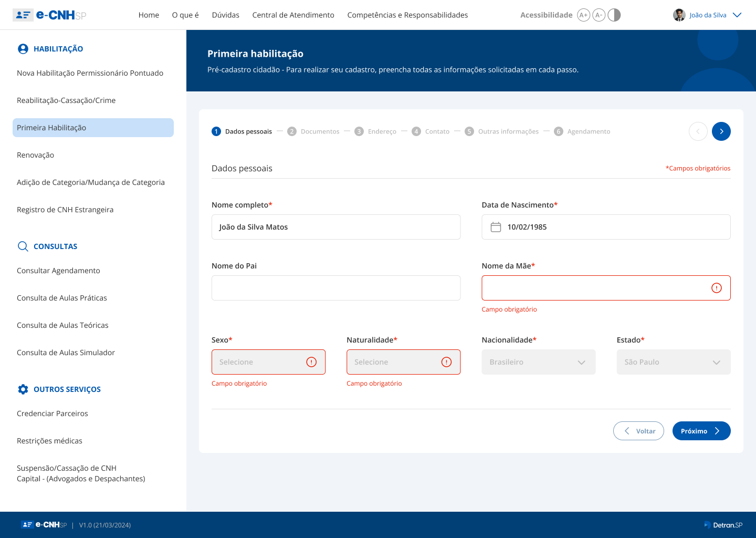Open Renovação in the sidebar
756x538 pixels.
[x=36, y=155]
